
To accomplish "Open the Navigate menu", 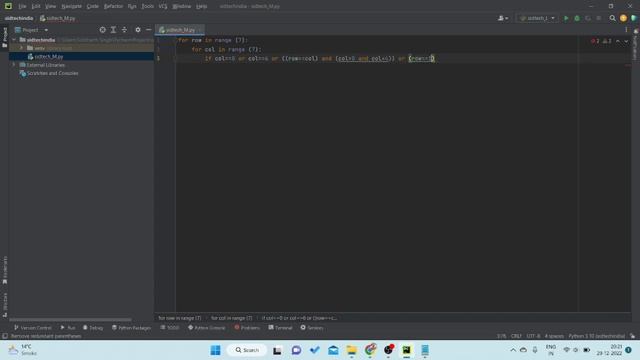I will [x=71, y=6].
